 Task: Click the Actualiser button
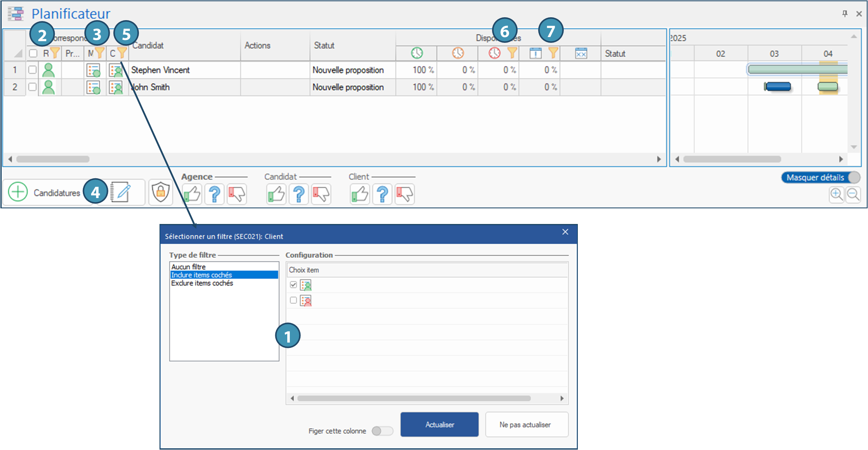click(x=439, y=424)
